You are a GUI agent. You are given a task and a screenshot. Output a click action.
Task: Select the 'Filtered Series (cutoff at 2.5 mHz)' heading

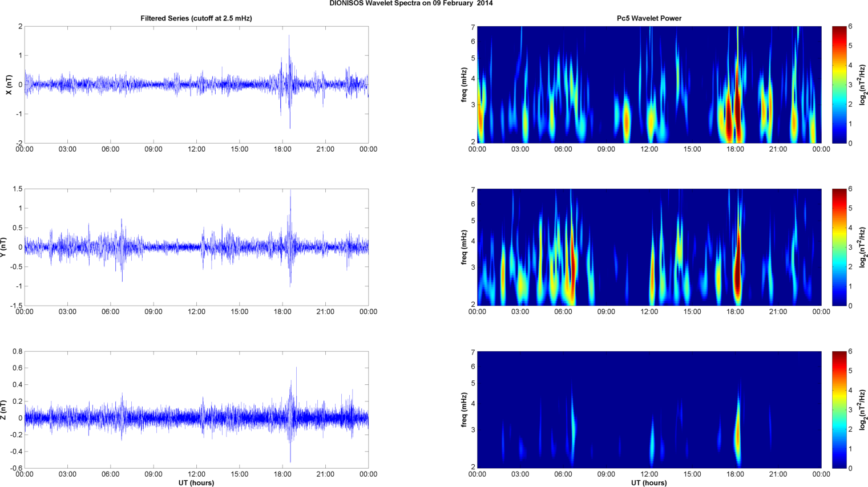(x=196, y=18)
